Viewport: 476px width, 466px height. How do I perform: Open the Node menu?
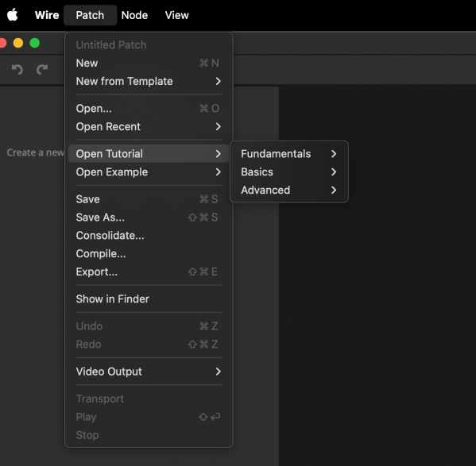[x=134, y=15]
